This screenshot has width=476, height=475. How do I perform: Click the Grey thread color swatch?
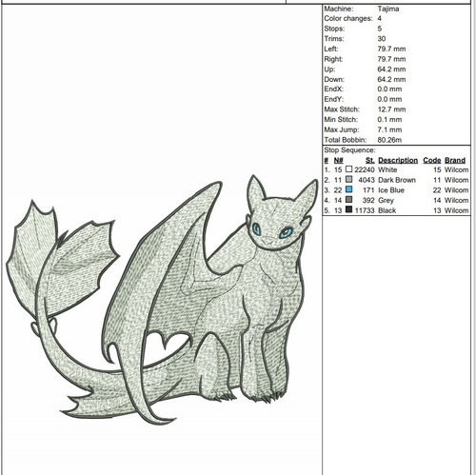348,200
